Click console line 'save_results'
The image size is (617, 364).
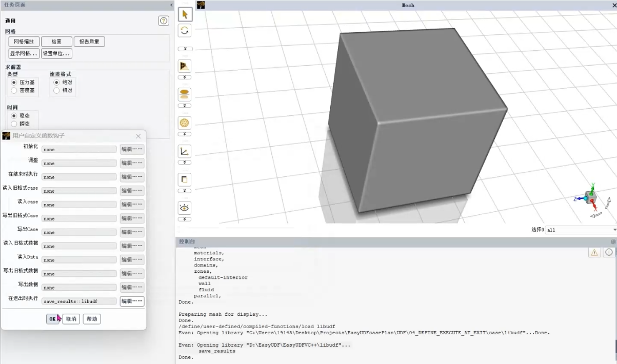click(x=217, y=351)
